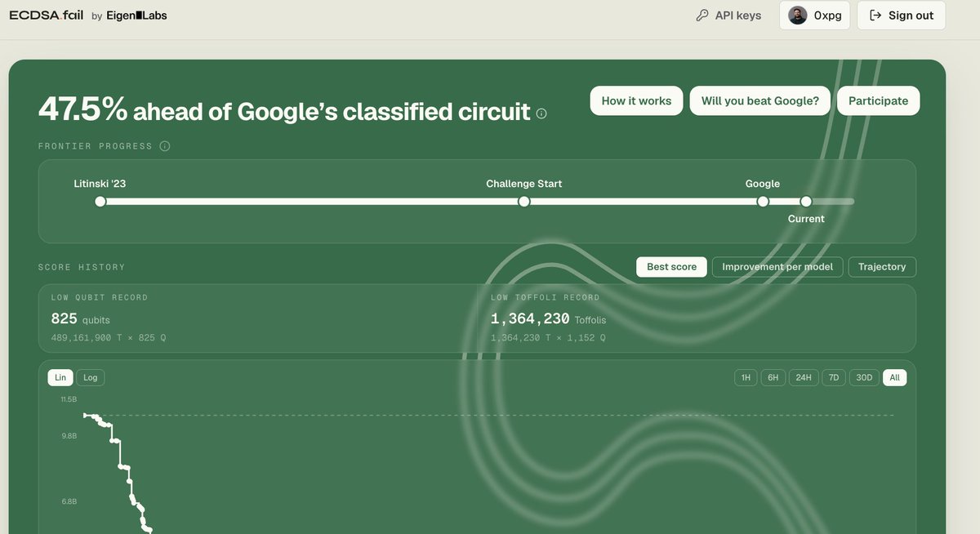Set chart range to All
Screen dimensions: 980x534
click(x=895, y=377)
